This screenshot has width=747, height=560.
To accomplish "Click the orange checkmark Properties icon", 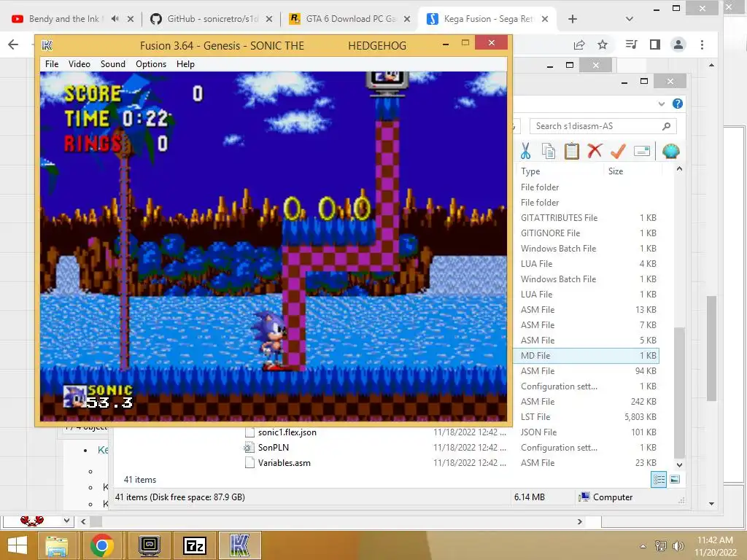I will coord(618,151).
